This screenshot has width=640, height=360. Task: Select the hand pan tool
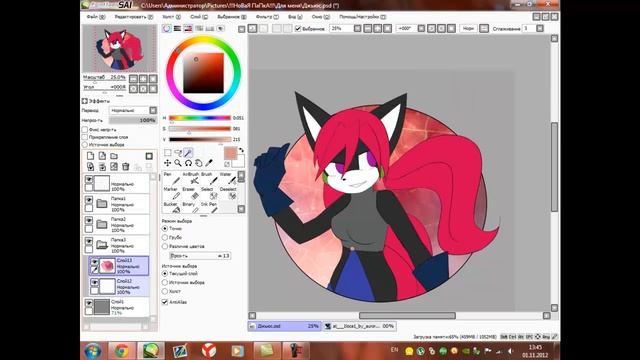(x=198, y=163)
